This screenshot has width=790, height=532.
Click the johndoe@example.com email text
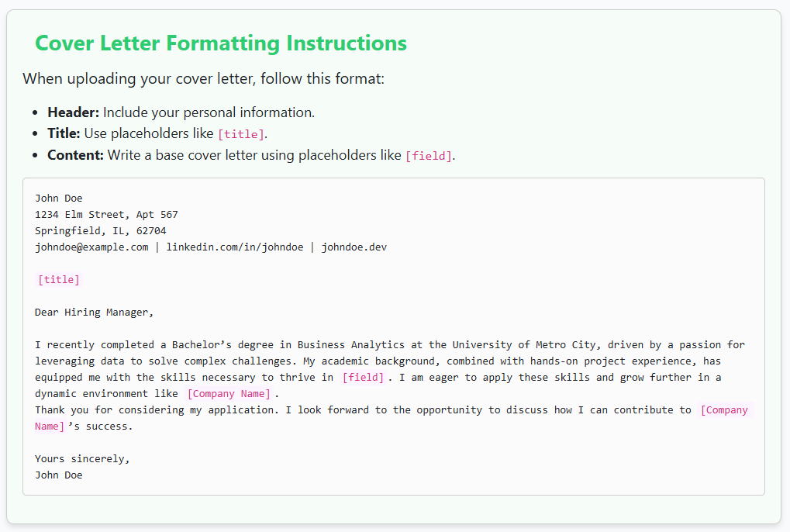point(91,247)
